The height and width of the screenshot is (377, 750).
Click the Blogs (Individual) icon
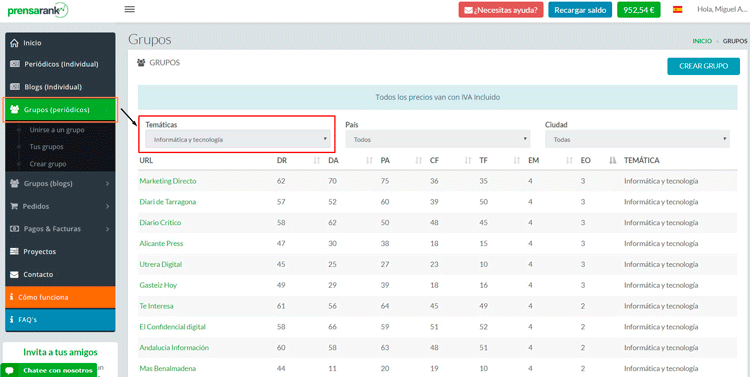point(15,87)
